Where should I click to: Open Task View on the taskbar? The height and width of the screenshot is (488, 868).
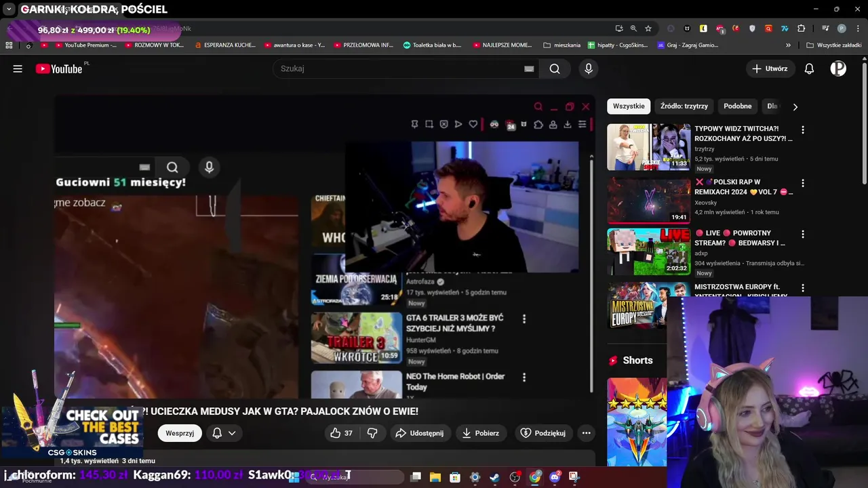416,477
